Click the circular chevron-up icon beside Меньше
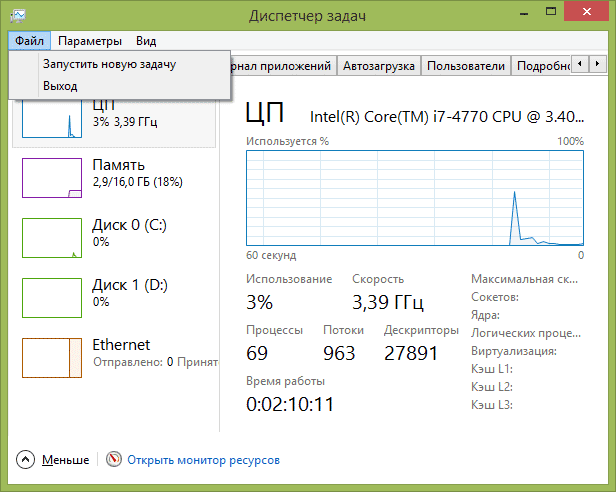Image resolution: width=616 pixels, height=492 pixels. coord(25,460)
